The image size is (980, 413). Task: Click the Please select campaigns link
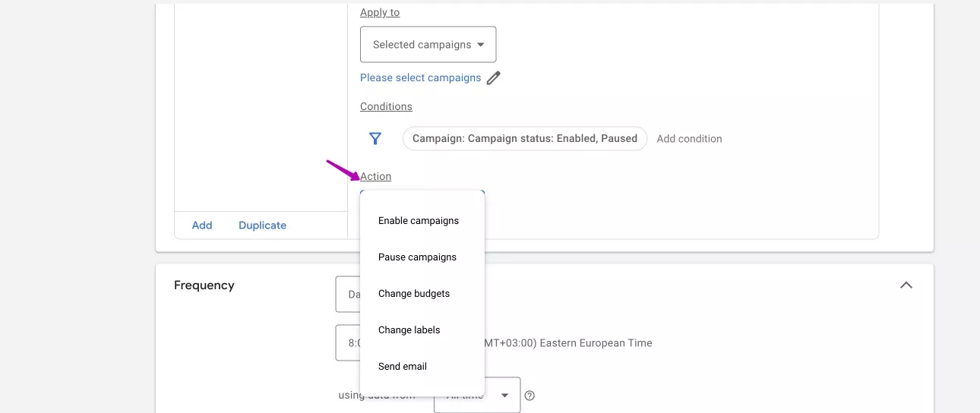(x=420, y=77)
